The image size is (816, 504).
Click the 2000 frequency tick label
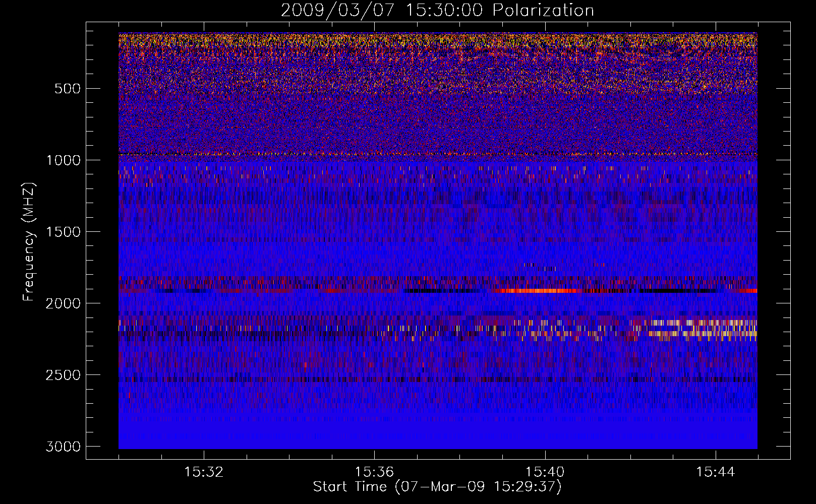tap(63, 303)
